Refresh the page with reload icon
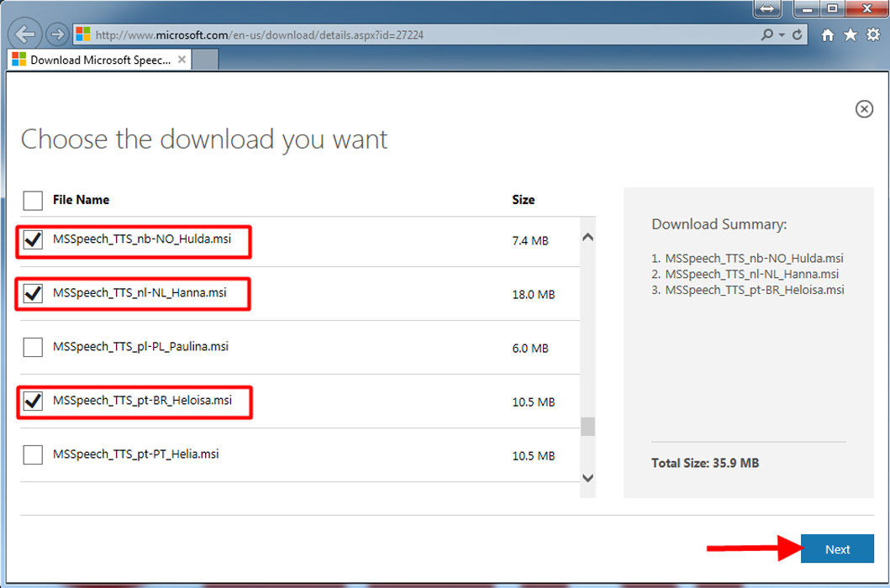 click(x=798, y=34)
